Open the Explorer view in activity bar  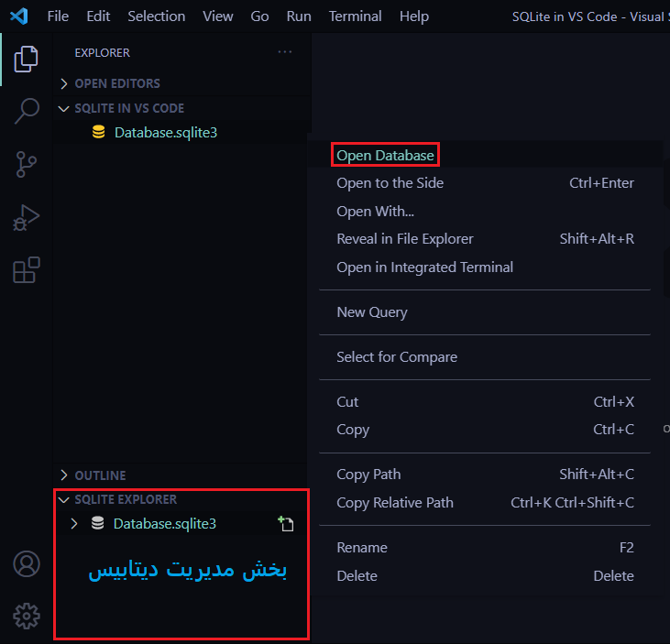(26, 59)
